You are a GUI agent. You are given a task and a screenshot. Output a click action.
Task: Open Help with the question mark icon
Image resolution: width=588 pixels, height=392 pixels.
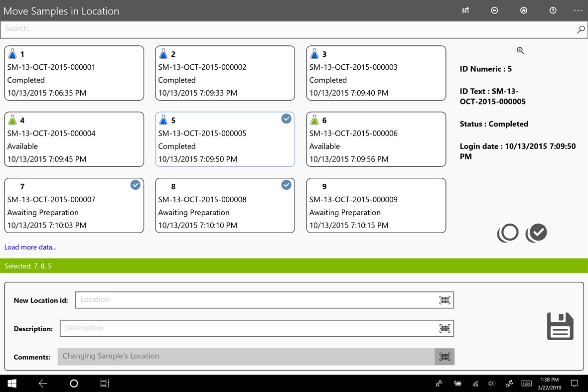tap(553, 10)
